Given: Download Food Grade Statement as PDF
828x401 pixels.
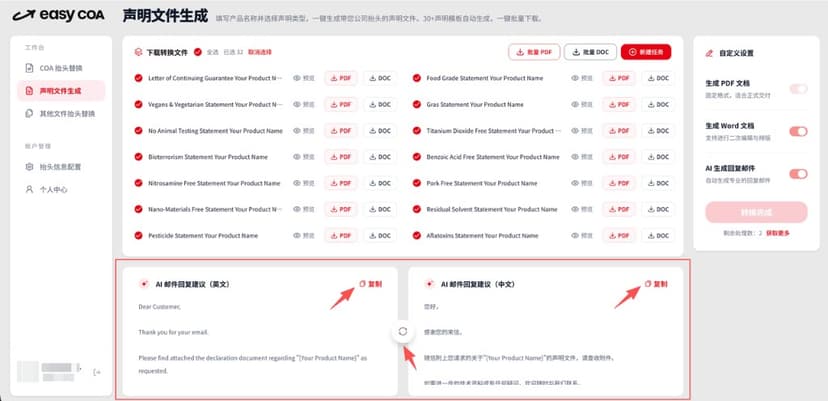Looking at the screenshot, I should 619,78.
